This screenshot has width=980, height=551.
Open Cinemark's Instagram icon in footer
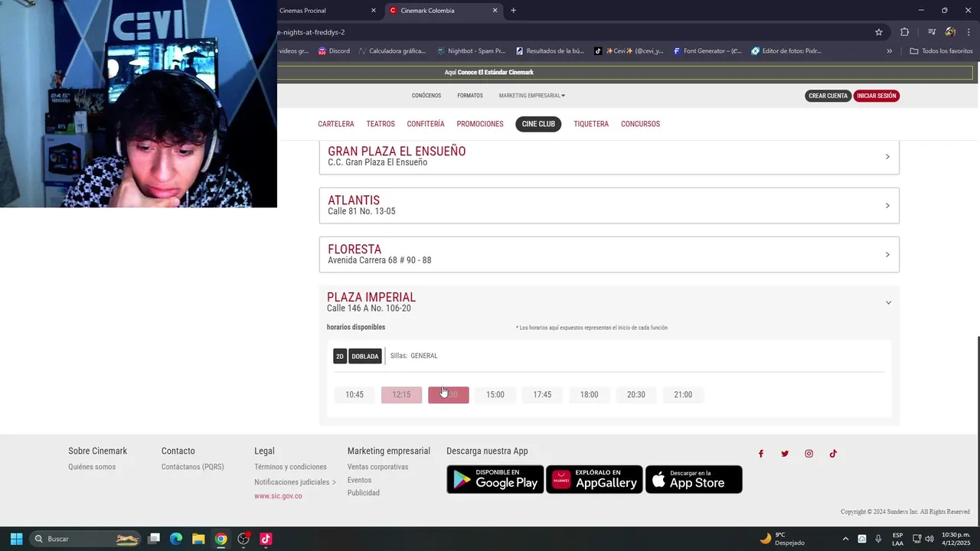(808, 454)
